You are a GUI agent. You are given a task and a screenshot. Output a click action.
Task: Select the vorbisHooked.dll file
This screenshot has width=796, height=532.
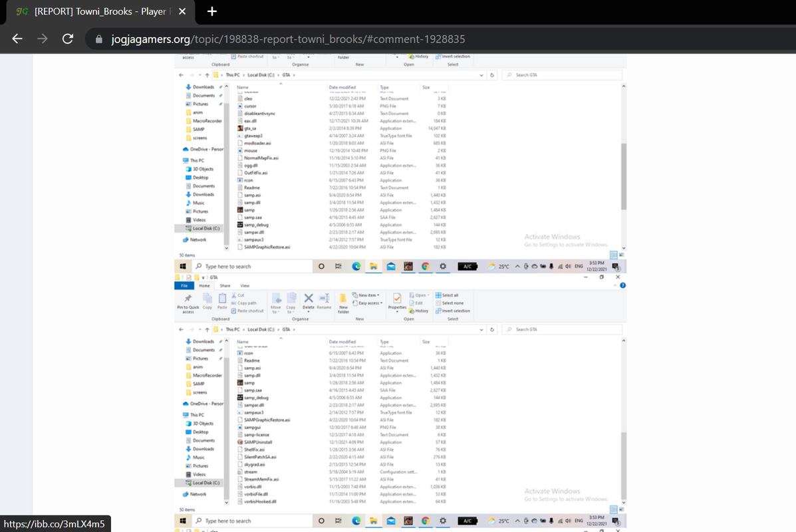257,501
